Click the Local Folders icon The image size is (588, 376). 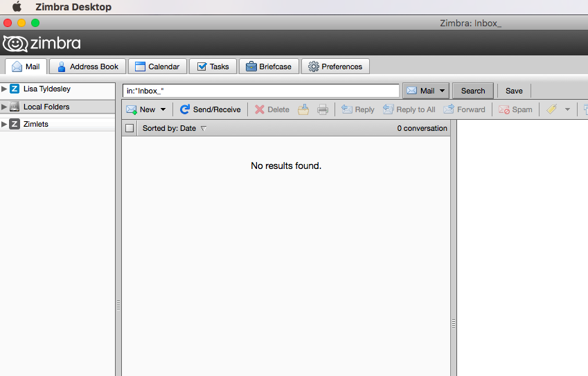pos(15,107)
